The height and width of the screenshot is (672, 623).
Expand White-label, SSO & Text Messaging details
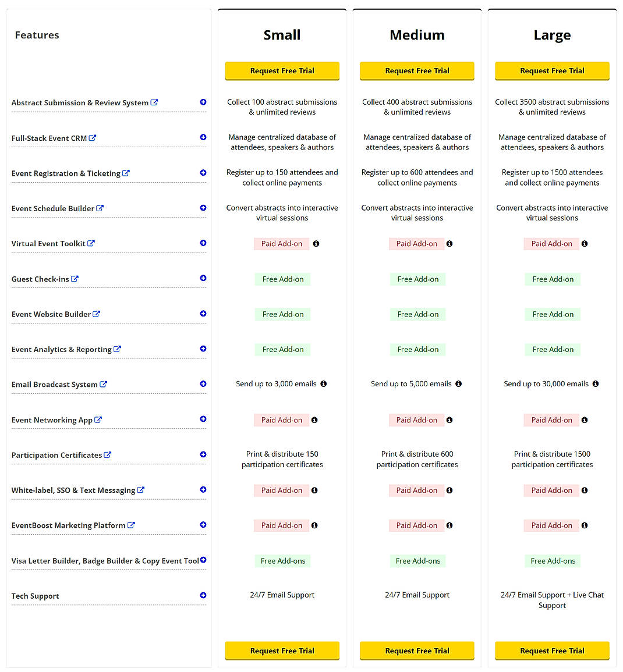click(203, 489)
